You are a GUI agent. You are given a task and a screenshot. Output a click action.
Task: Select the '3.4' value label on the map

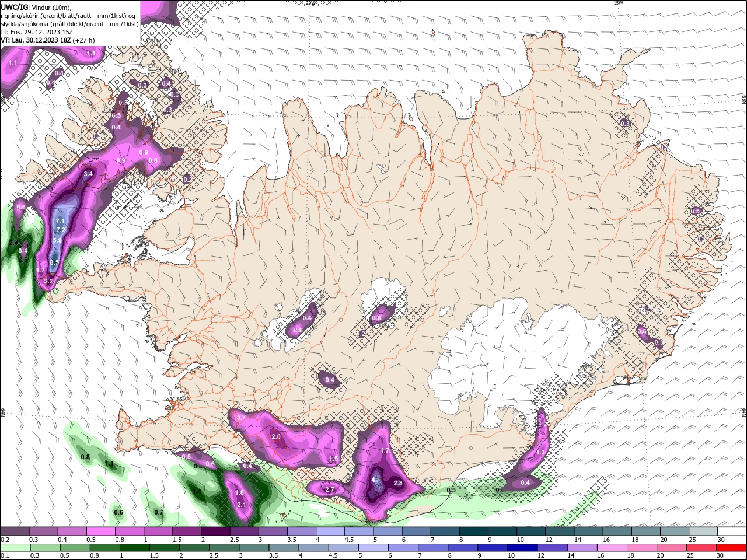click(x=89, y=174)
